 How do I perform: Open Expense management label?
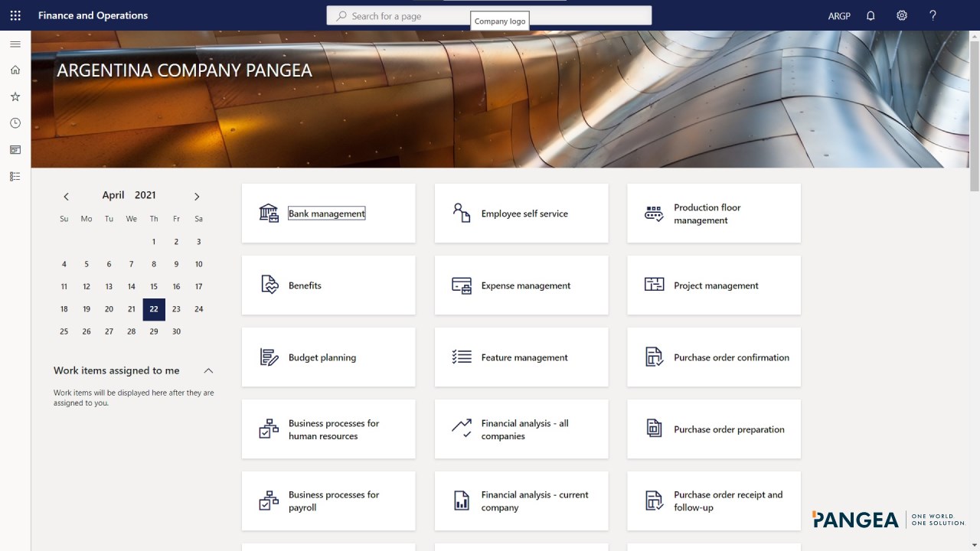pyautogui.click(x=526, y=285)
